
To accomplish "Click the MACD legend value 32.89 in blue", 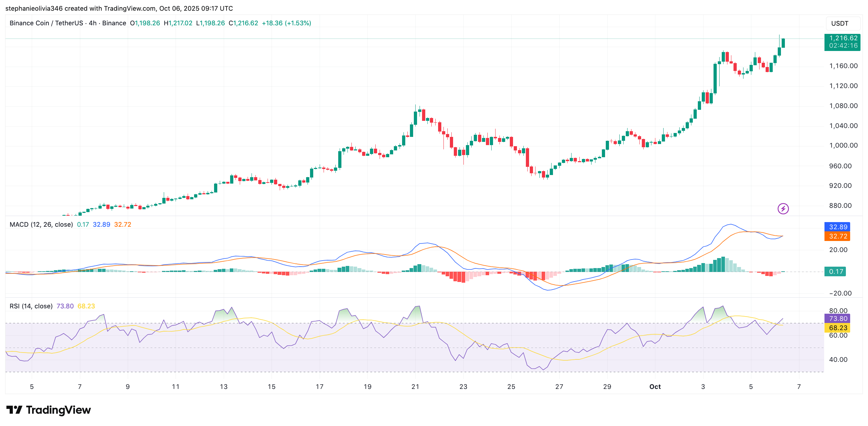I will pos(101,225).
